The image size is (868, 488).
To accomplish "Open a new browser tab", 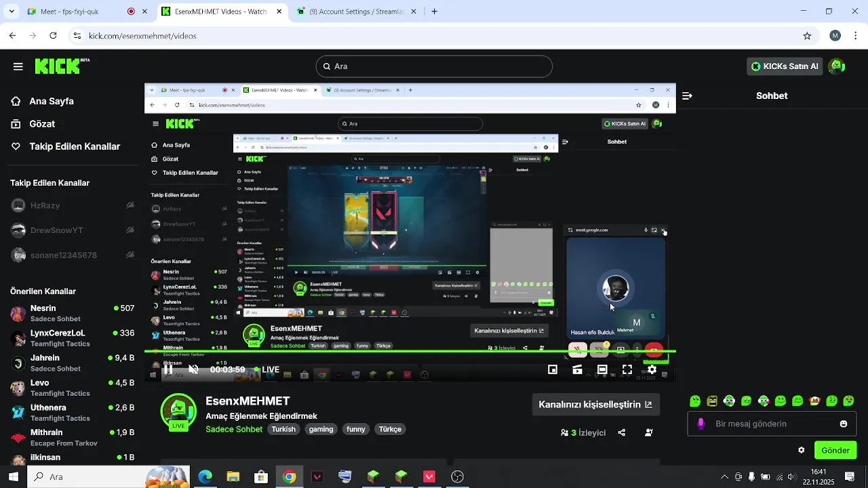I will [x=435, y=12].
